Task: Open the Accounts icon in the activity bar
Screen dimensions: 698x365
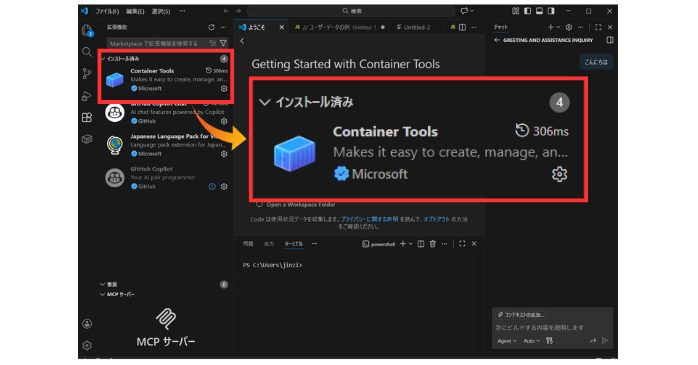Action: pos(87,324)
